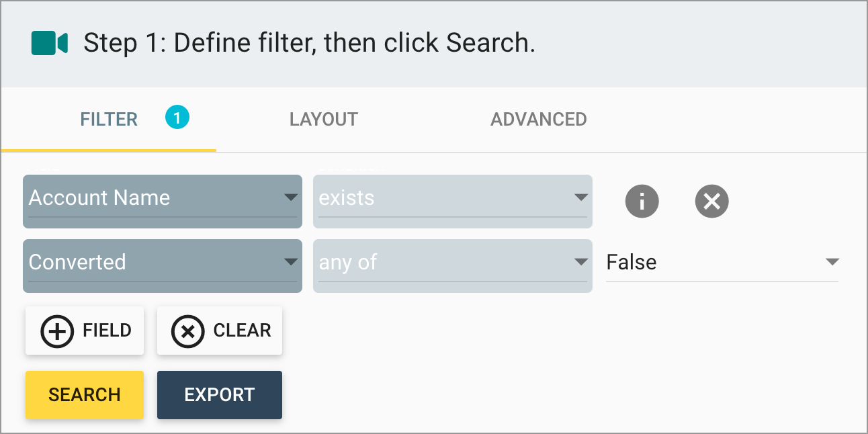
Task: Open the ADVANCED tab
Action: (538, 119)
